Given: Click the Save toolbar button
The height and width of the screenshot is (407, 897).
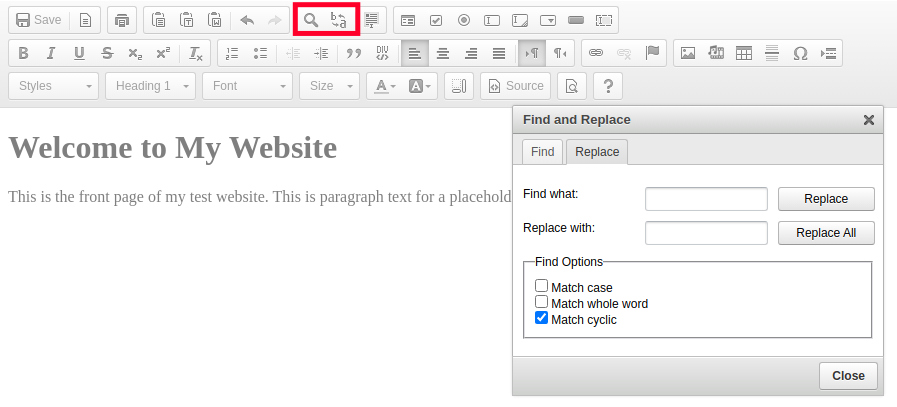Looking at the screenshot, I should coord(38,20).
